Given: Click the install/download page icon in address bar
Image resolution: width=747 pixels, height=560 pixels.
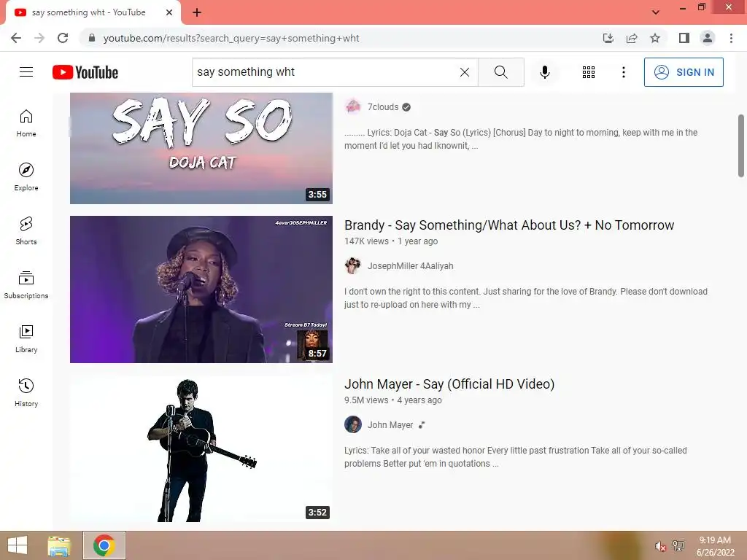Looking at the screenshot, I should coord(608,38).
